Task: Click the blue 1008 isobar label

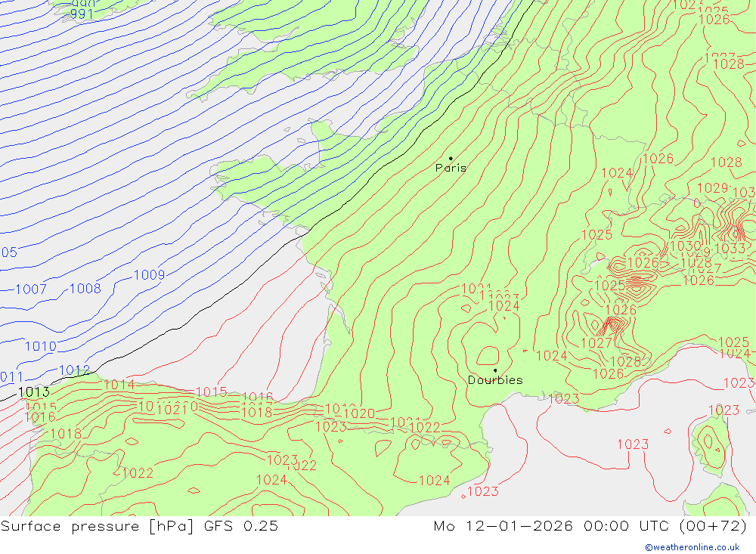Action: [85, 288]
